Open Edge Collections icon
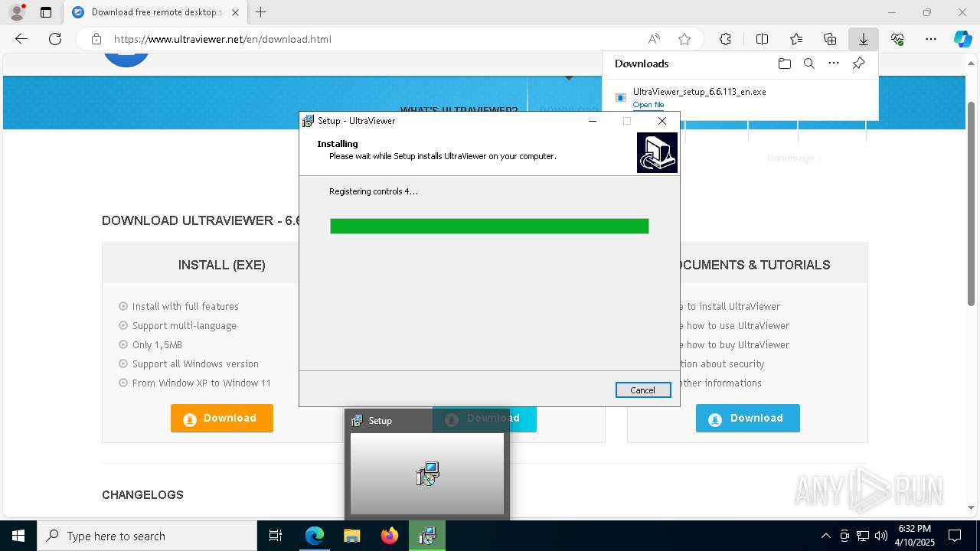 pos(830,39)
